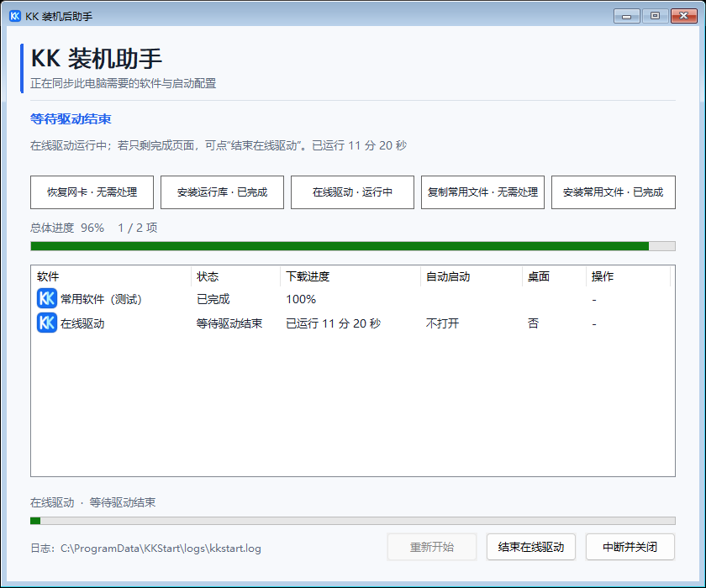Minimize the KK 装机助手 window
706x588 pixels.
626,16
